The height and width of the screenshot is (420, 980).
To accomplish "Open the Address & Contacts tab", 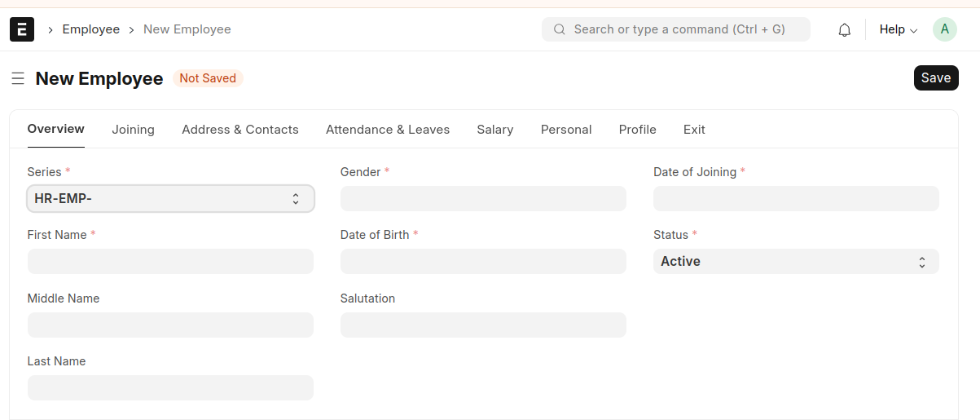I will 240,130.
